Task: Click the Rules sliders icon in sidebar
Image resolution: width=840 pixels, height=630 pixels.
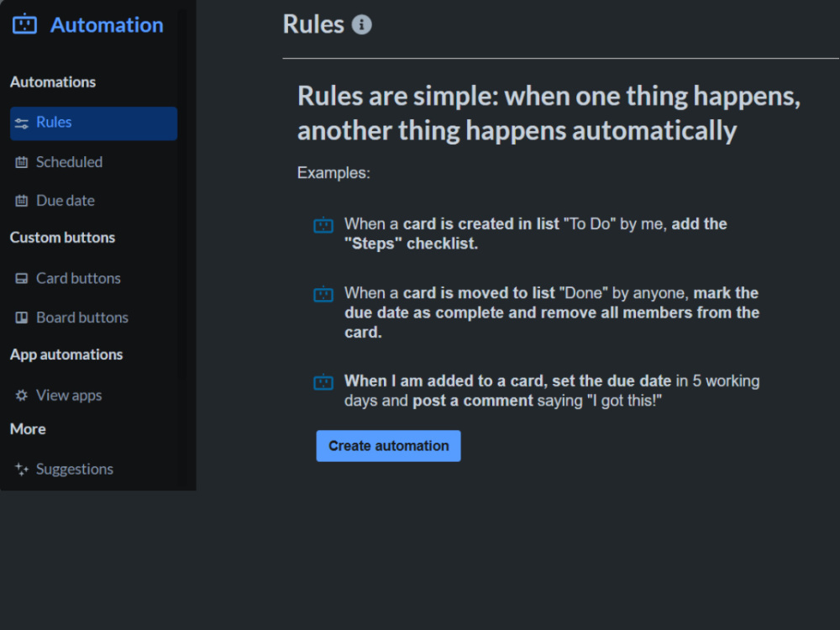Action: tap(22, 123)
